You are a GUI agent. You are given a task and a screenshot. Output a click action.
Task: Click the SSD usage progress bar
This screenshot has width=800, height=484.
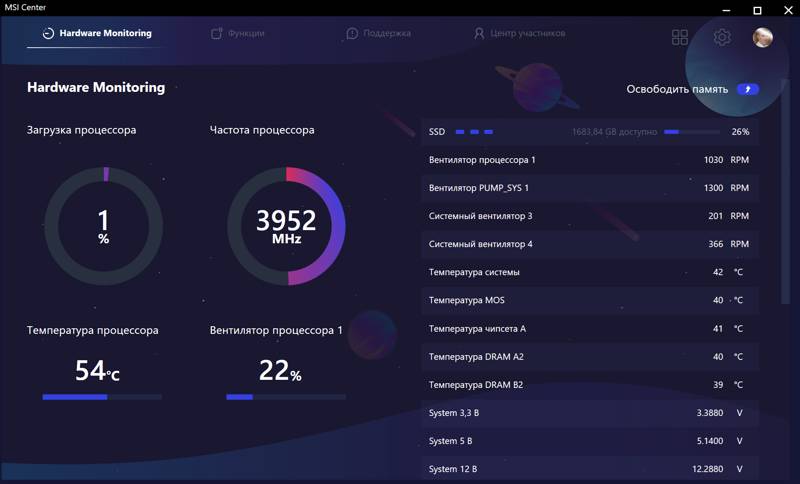coord(692,132)
